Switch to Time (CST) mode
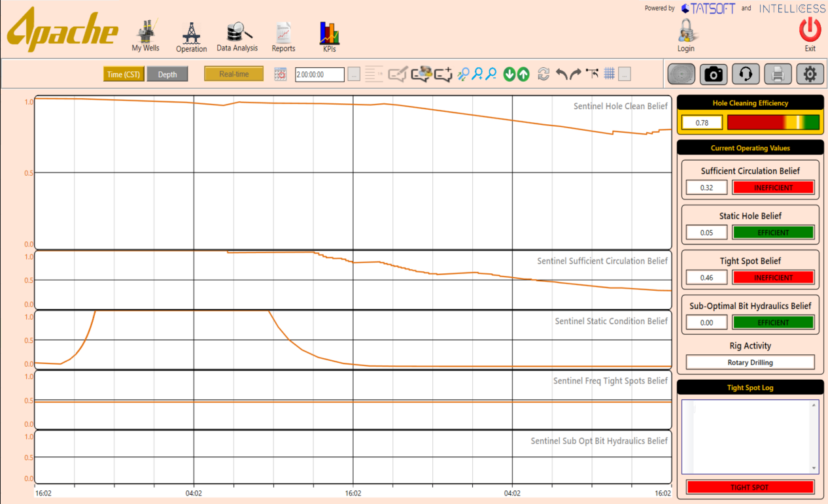828x504 pixels. click(x=124, y=74)
